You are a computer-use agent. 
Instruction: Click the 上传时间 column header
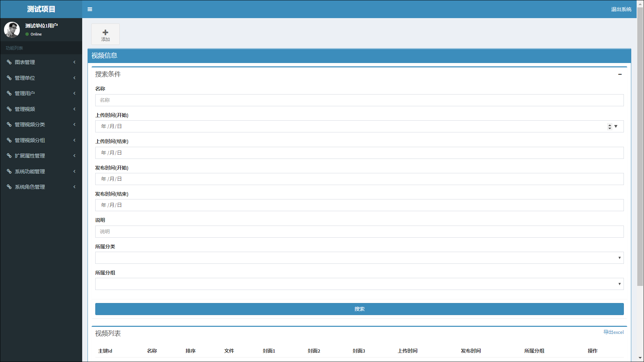pos(408,351)
